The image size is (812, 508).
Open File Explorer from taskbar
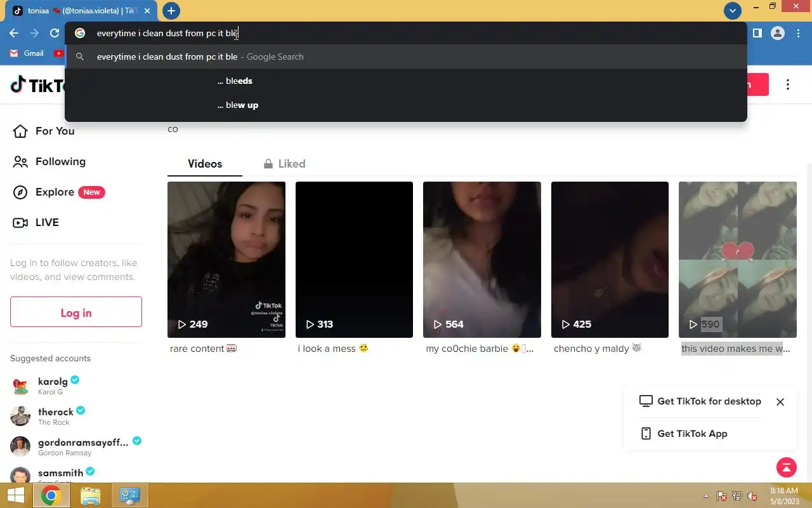pyautogui.click(x=91, y=496)
